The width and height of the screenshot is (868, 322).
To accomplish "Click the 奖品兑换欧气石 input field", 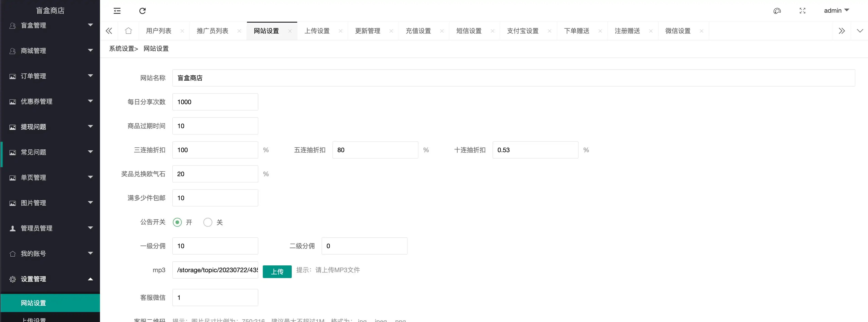I will coord(215,174).
